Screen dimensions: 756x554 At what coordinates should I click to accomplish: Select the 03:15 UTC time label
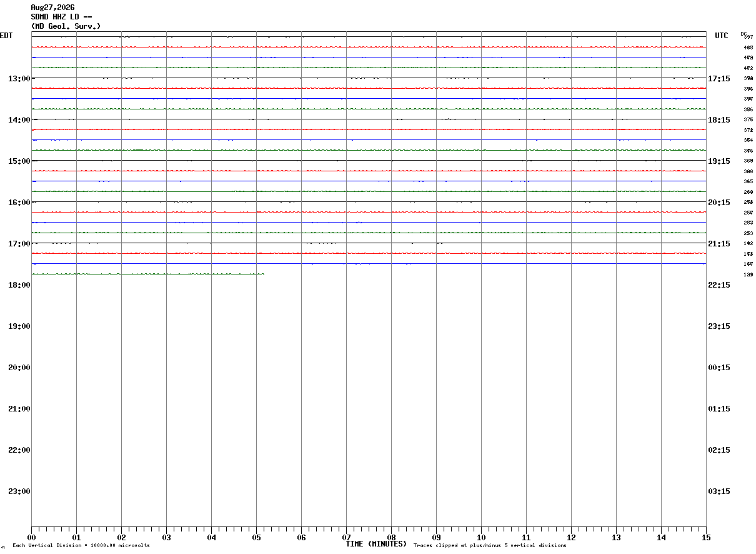[719, 491]
